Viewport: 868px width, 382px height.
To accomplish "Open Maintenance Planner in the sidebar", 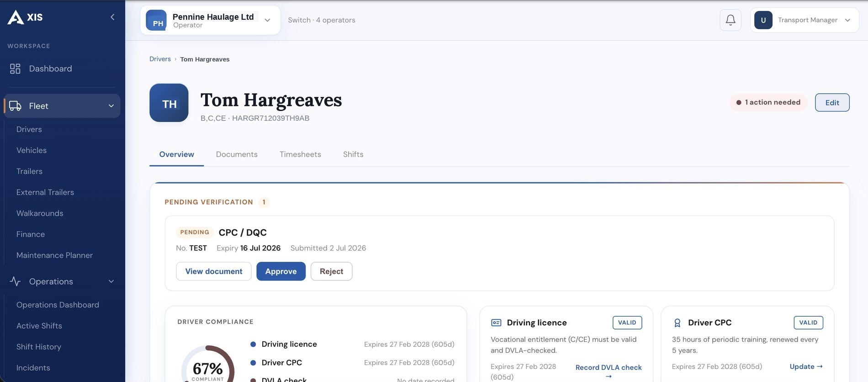I will point(54,255).
